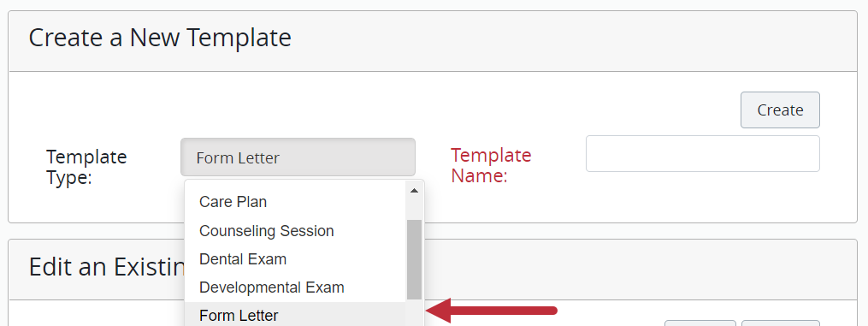Viewport: 868px width, 326px height.
Task: Click the left partially visible bottom button
Action: pyautogui.click(x=700, y=323)
